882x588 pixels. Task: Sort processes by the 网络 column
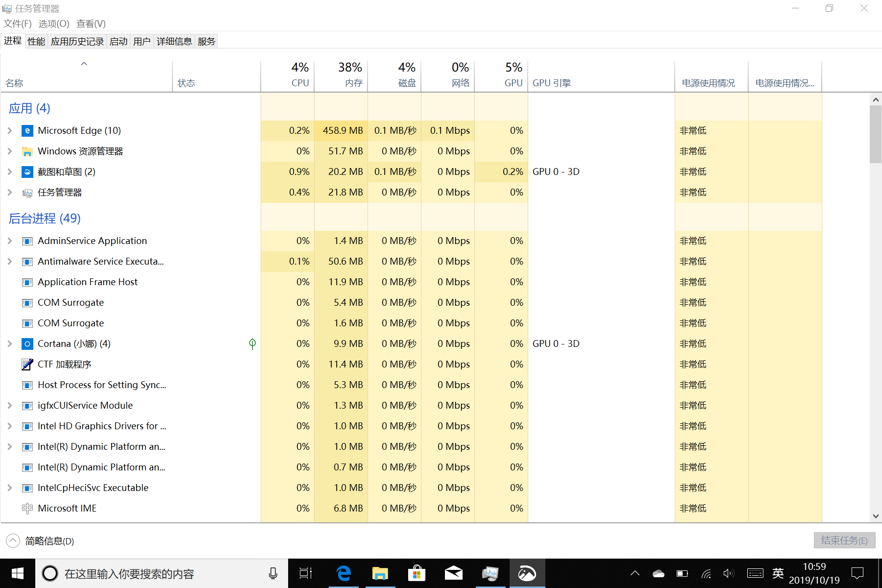[448, 76]
